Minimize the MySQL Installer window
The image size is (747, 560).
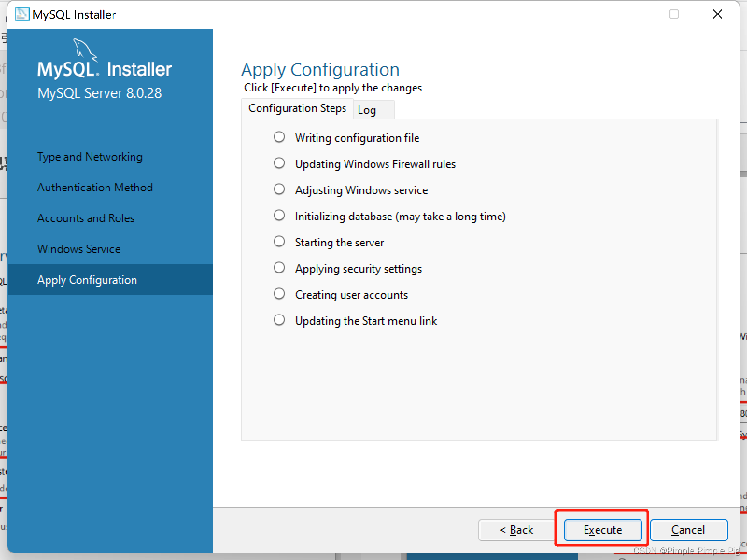[x=632, y=14]
